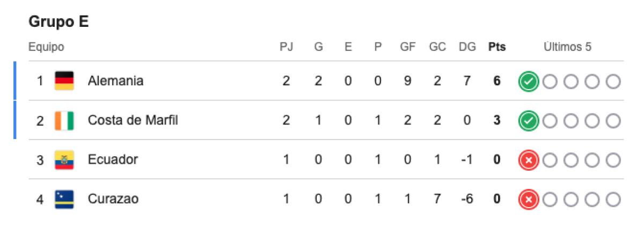
Task: Open the Alemania team link
Action: [116, 81]
